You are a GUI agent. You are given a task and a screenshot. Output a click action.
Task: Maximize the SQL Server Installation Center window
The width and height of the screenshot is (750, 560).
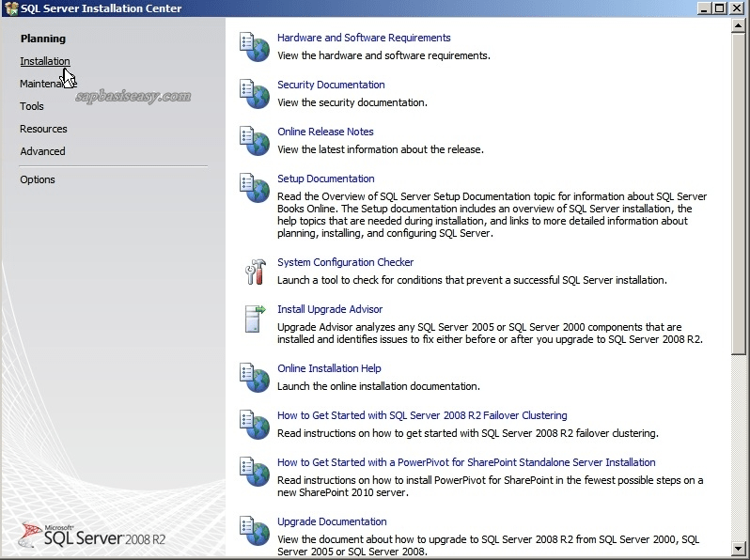pyautogui.click(x=719, y=8)
